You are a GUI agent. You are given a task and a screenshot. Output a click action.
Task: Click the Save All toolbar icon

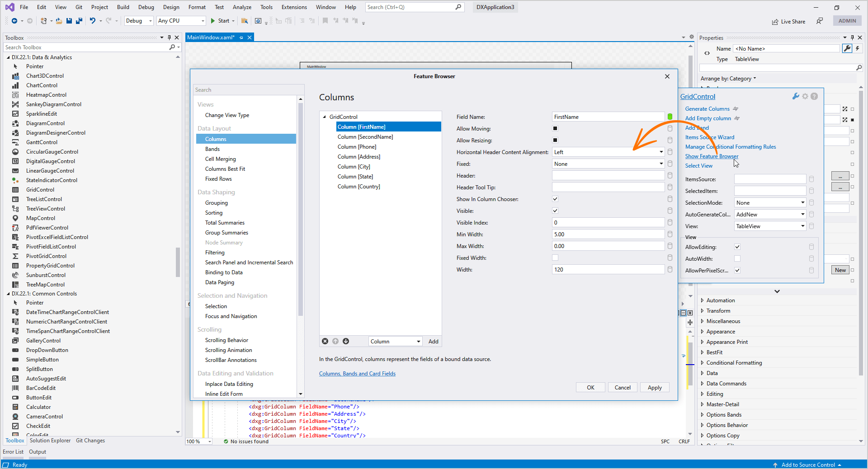pos(79,21)
